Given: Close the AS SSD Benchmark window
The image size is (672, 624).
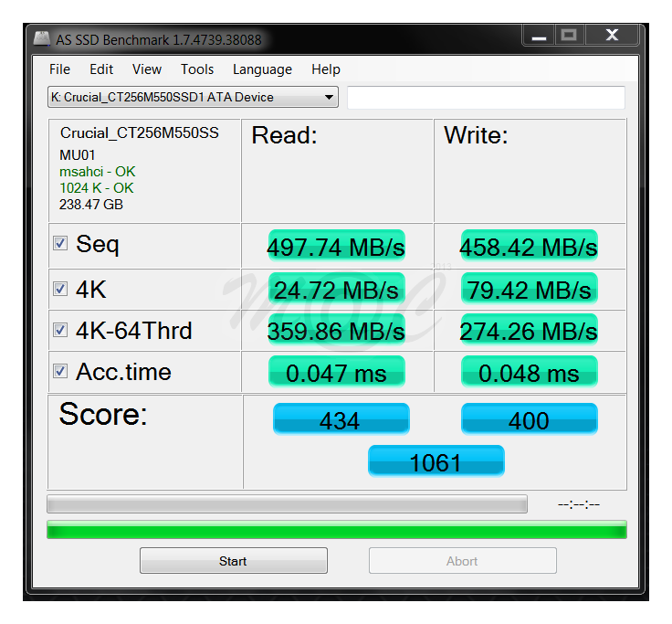Looking at the screenshot, I should [x=612, y=35].
